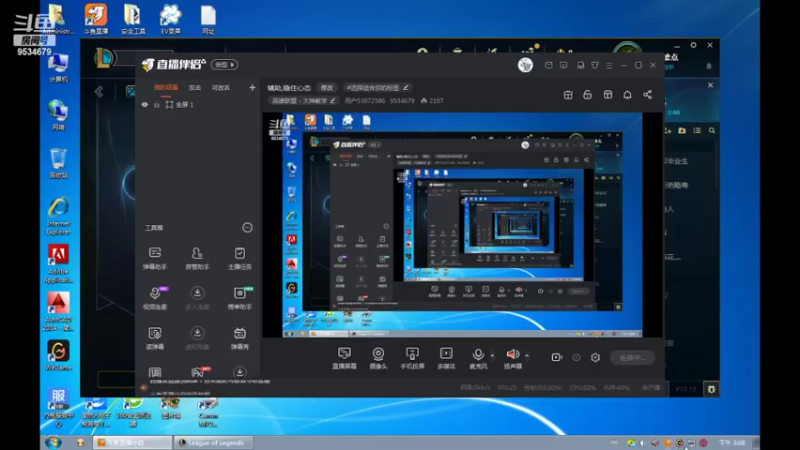Open the 回收站 recycle bin
The height and width of the screenshot is (450, 800).
pos(58,163)
